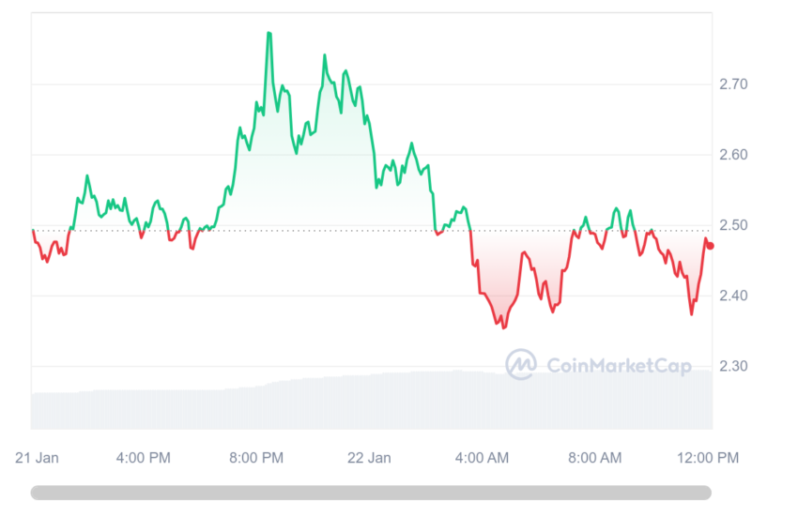This screenshot has height=532, width=798.
Task: Click the 4:00 PM time axis label
Action: [x=143, y=458]
